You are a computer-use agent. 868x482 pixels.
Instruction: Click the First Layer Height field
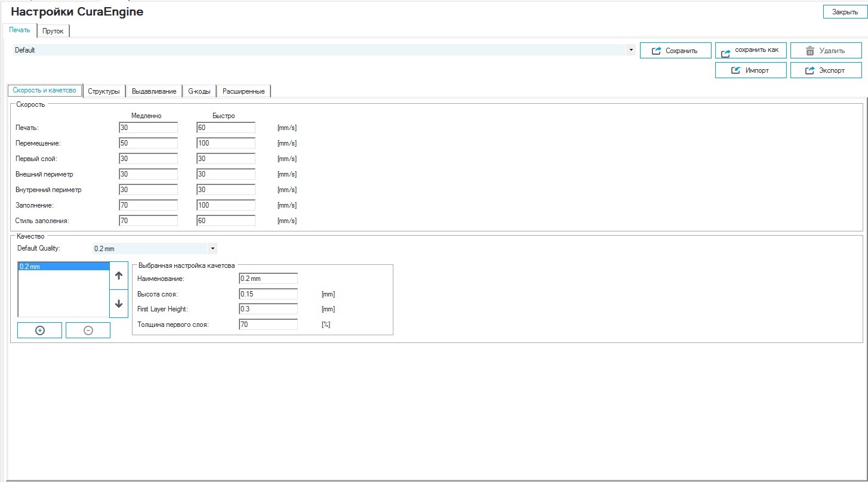(x=268, y=309)
